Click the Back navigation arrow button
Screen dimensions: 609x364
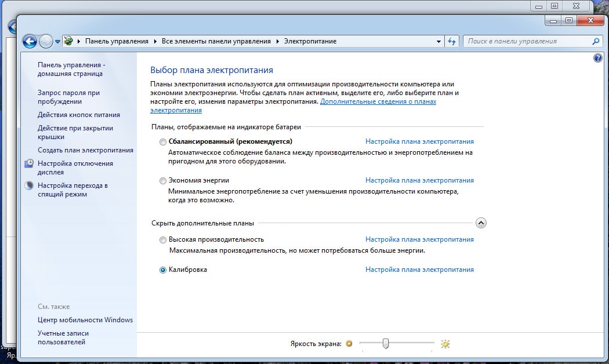[30, 41]
